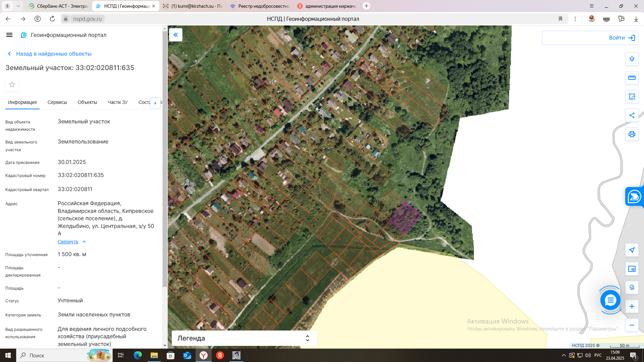The image size is (644, 362).
Task: Collapse the address via Свернуть link
Action: tap(68, 242)
